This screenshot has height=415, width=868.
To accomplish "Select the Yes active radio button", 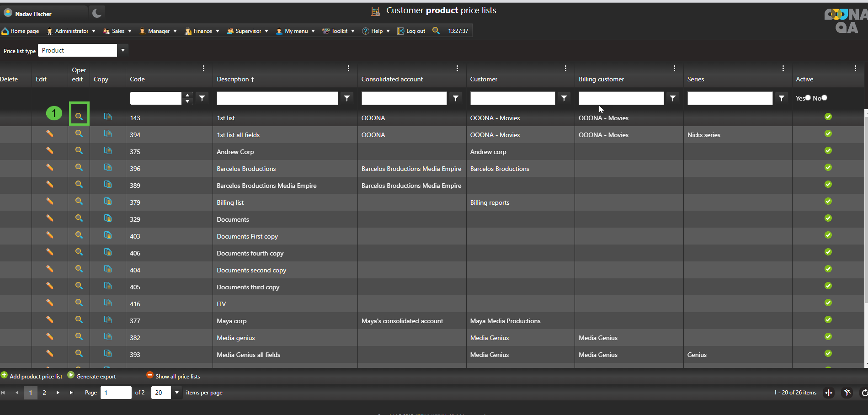I will [x=808, y=98].
